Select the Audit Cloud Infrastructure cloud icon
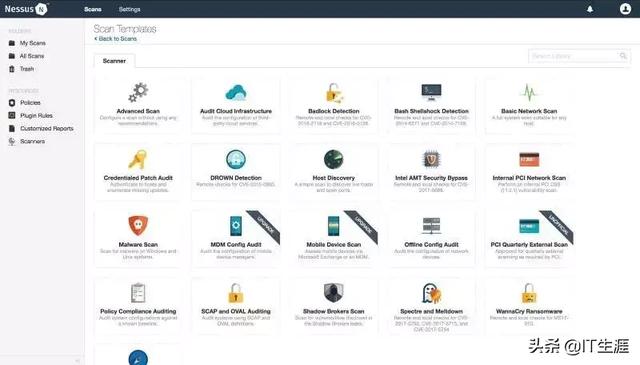Image resolution: width=640 pixels, height=365 pixels. pyautogui.click(x=236, y=93)
